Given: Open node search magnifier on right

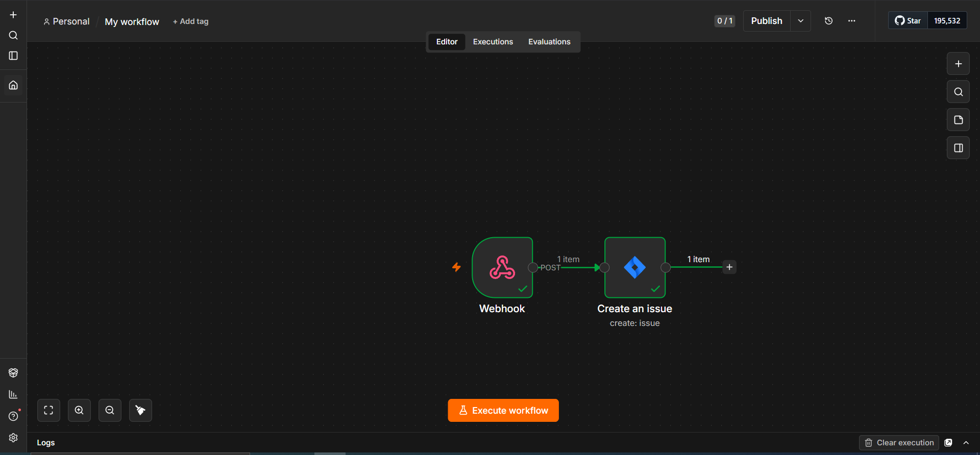Looking at the screenshot, I should pyautogui.click(x=958, y=92).
